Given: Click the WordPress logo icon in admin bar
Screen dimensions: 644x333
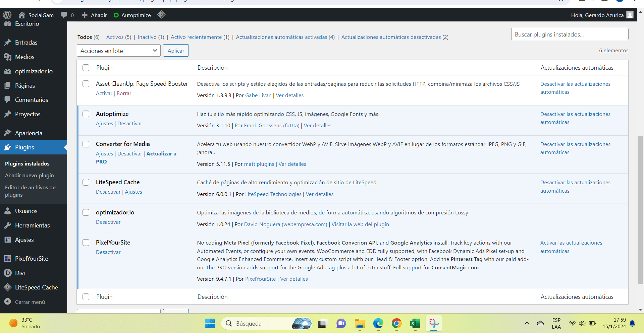Looking at the screenshot, I should tap(7, 15).
